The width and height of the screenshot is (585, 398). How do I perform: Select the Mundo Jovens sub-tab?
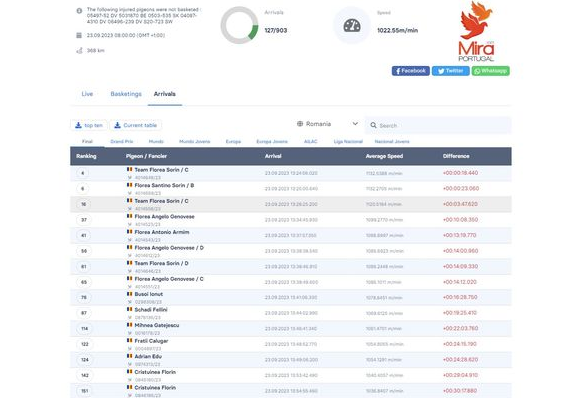point(194,141)
